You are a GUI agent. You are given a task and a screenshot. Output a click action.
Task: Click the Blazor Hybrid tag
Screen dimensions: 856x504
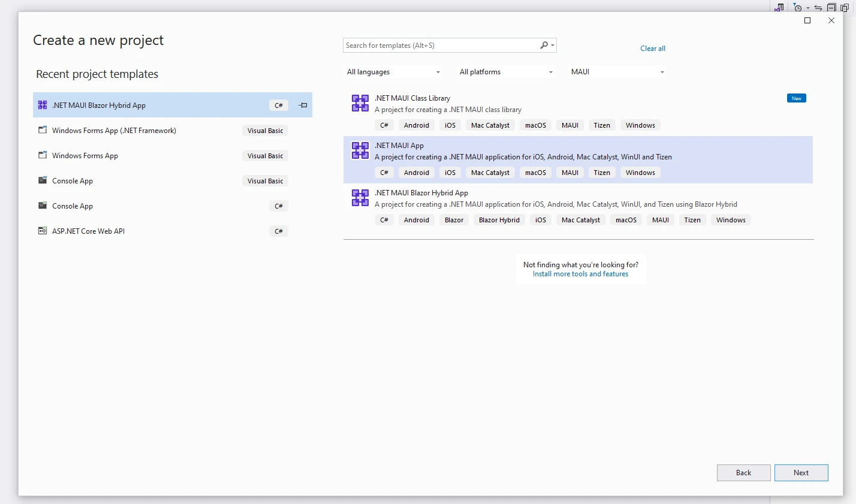point(499,220)
